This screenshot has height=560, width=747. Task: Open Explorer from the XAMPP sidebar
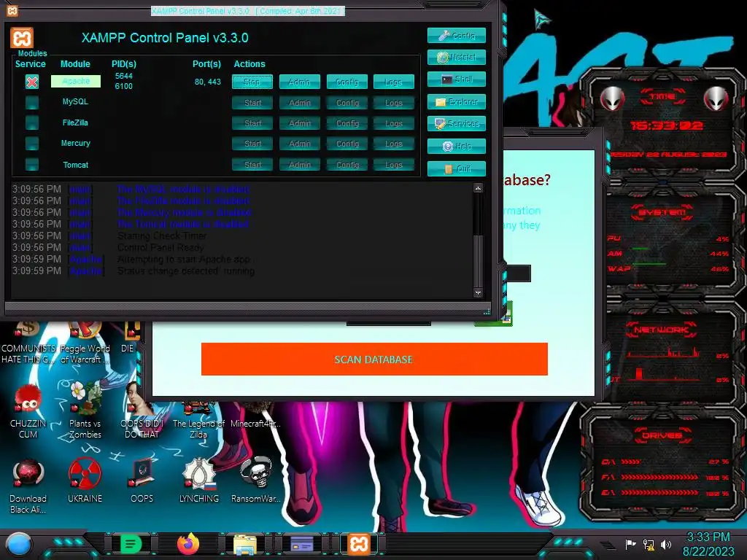coord(457,101)
